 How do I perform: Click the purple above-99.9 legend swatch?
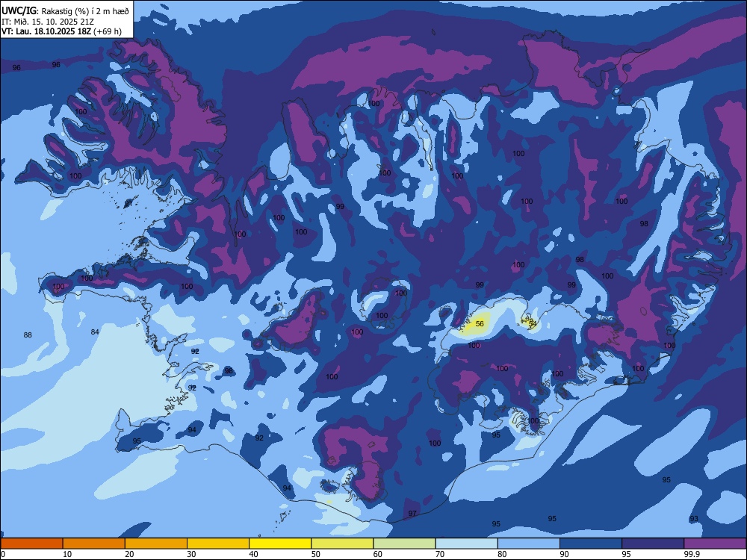715,544
